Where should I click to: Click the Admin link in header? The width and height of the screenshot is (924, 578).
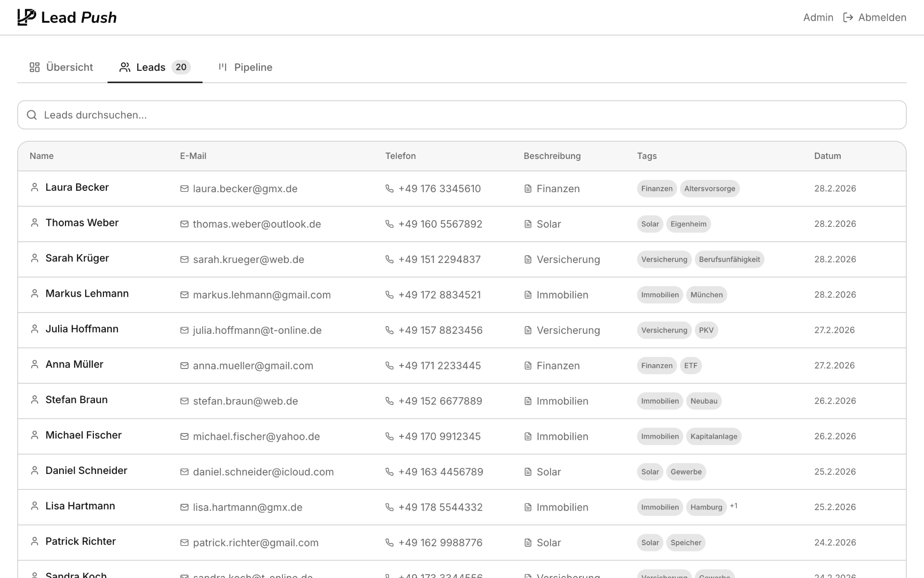[818, 17]
